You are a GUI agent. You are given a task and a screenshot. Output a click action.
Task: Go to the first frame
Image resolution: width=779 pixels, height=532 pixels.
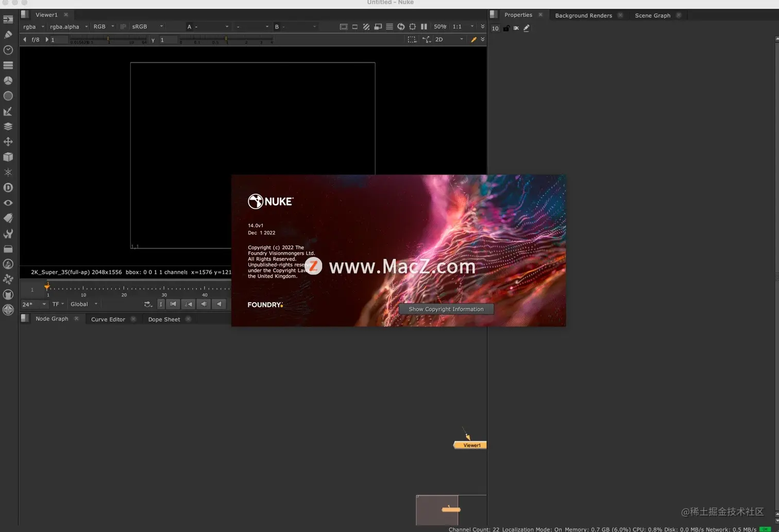click(x=173, y=304)
